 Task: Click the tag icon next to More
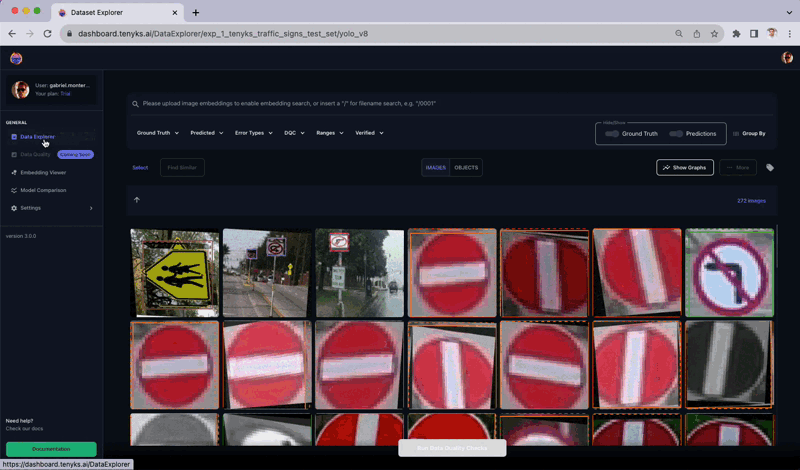click(x=770, y=167)
